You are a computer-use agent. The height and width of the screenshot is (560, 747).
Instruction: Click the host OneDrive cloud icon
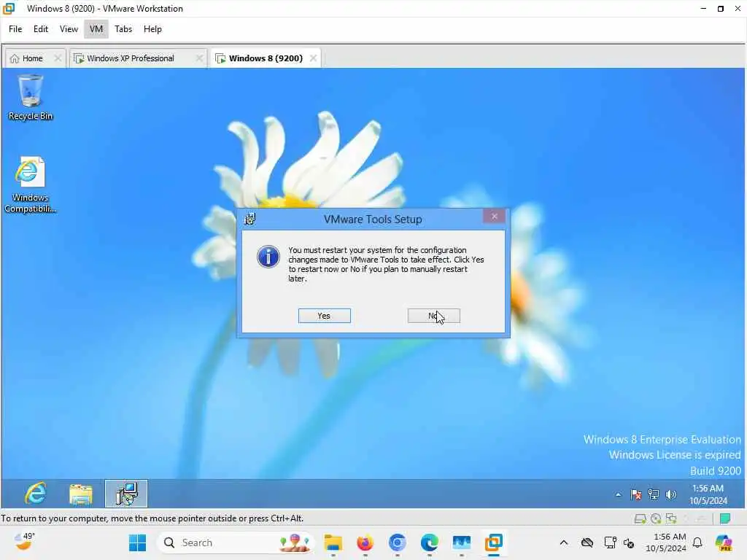click(587, 542)
